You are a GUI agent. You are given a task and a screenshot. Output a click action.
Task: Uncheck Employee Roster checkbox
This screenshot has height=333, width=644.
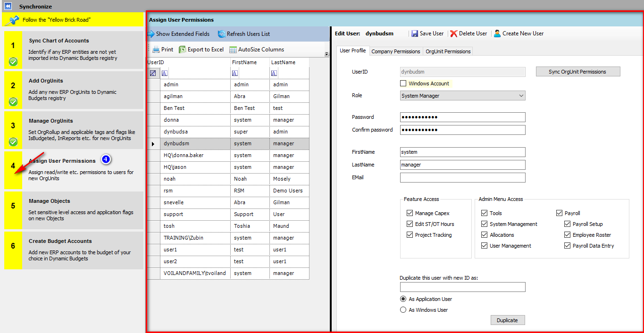(x=567, y=235)
